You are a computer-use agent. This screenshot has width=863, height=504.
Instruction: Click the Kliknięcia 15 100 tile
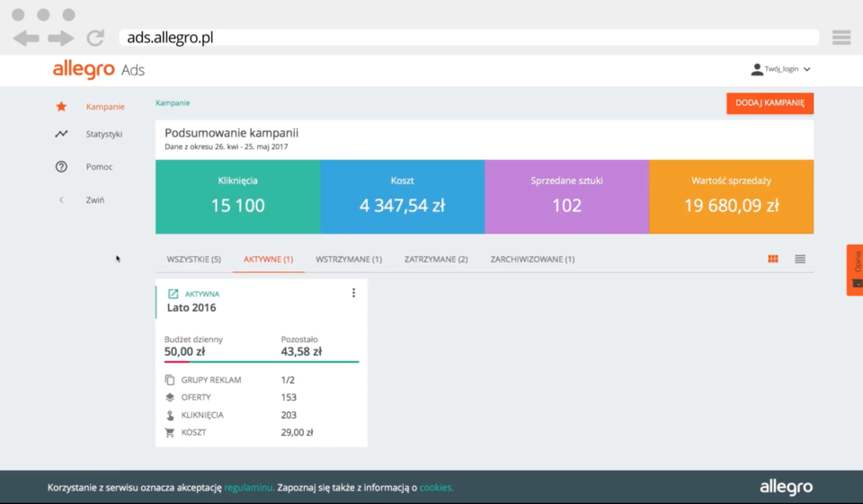coord(237,197)
